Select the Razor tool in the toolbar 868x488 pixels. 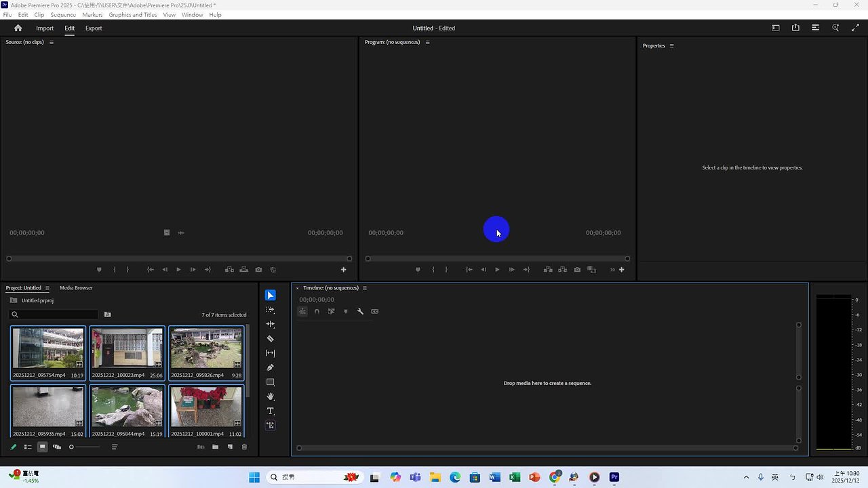(x=271, y=339)
